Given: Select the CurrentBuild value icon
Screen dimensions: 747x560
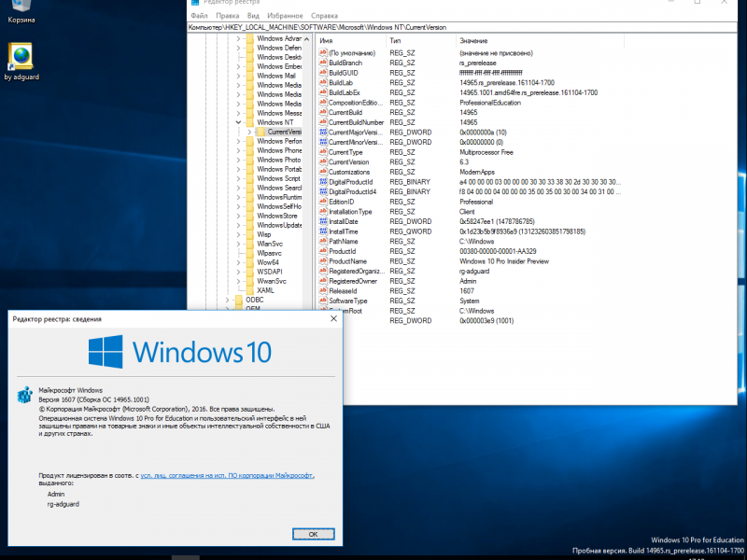Looking at the screenshot, I should pyautogui.click(x=323, y=112).
